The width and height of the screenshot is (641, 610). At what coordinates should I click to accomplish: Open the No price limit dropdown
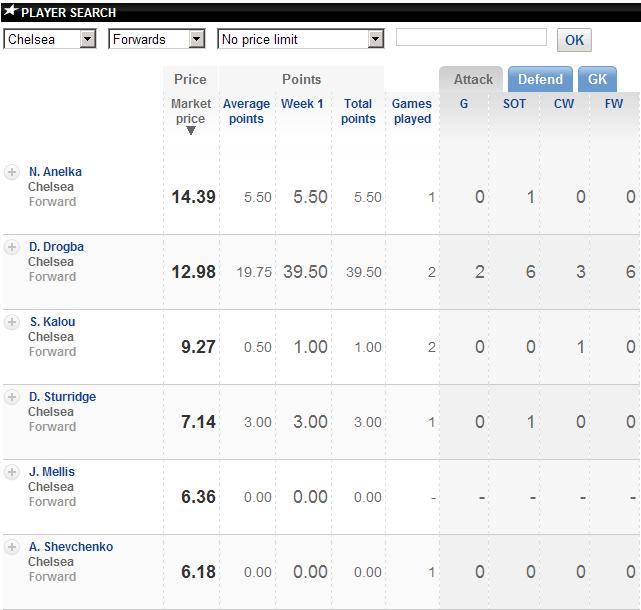[x=301, y=39]
